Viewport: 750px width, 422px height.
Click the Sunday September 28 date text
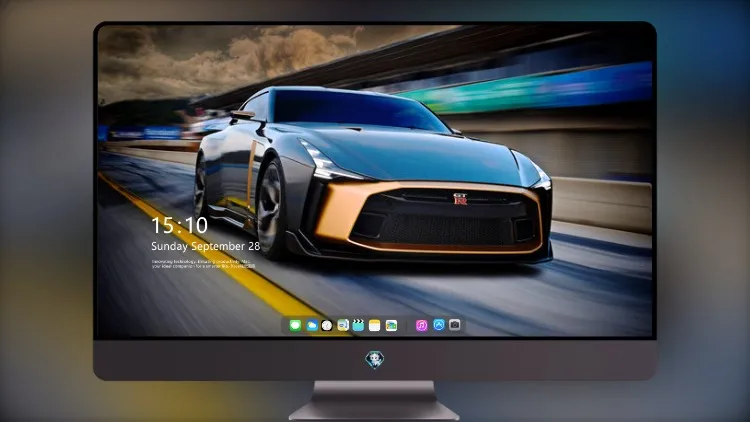pos(206,246)
